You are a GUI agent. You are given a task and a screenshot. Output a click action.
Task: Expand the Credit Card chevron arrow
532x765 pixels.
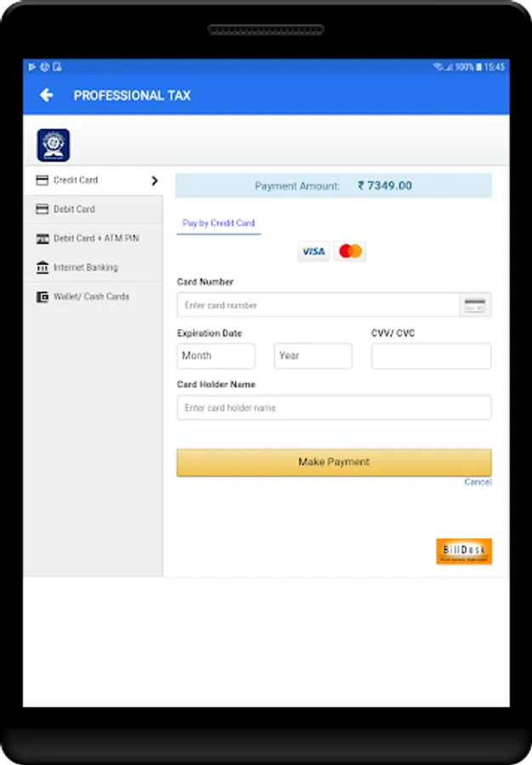pyautogui.click(x=155, y=180)
